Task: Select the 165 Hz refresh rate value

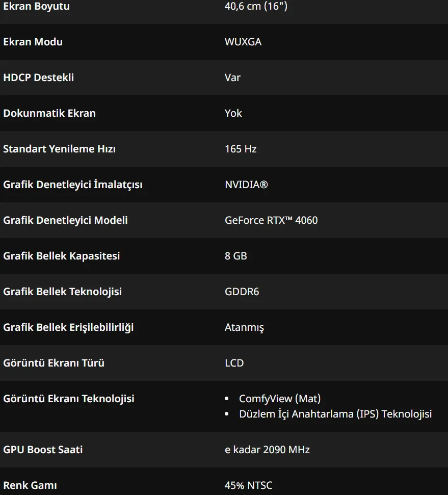Action: coord(241,149)
